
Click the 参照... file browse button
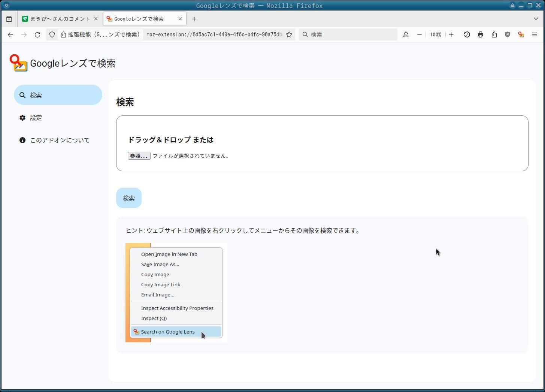[139, 156]
